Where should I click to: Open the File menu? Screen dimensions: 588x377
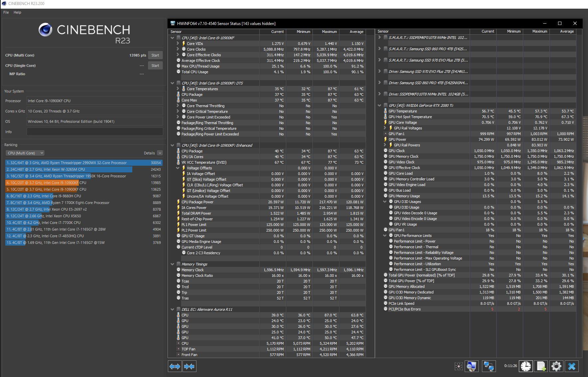6,12
